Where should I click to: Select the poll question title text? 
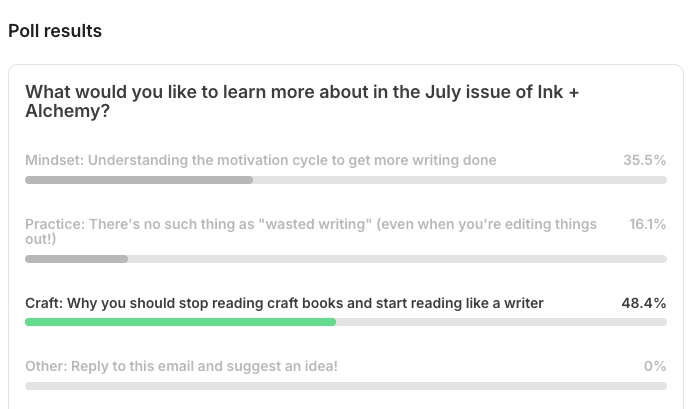pos(302,101)
